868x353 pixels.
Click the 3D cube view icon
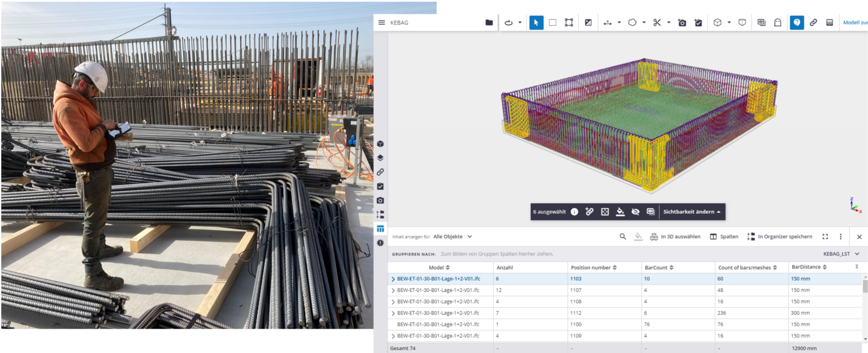pyautogui.click(x=717, y=23)
